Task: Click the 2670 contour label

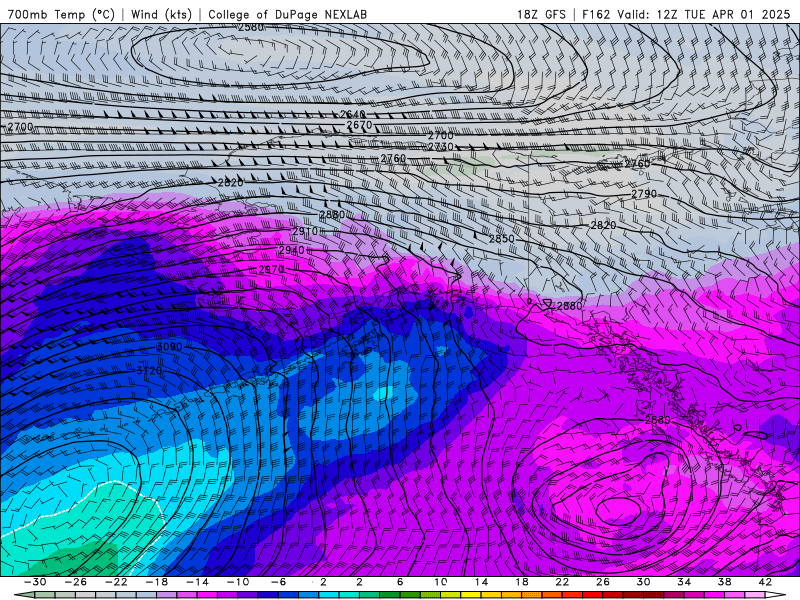Action: coord(359,125)
